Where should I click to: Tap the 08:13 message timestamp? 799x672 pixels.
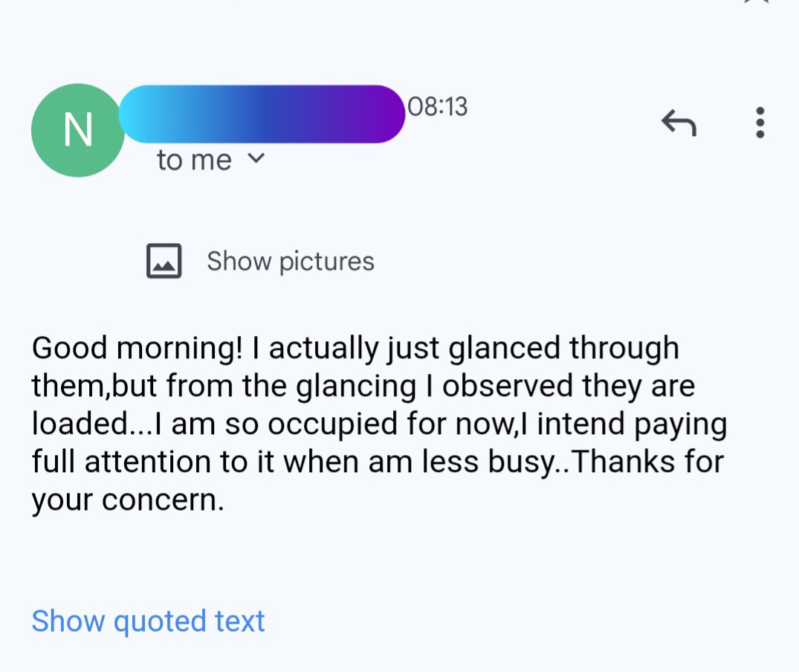(x=438, y=106)
